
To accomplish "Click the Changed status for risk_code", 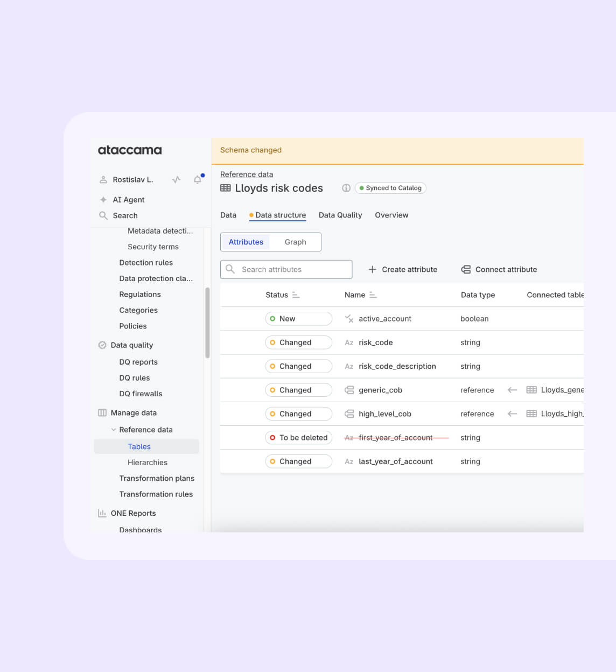I will click(x=299, y=342).
